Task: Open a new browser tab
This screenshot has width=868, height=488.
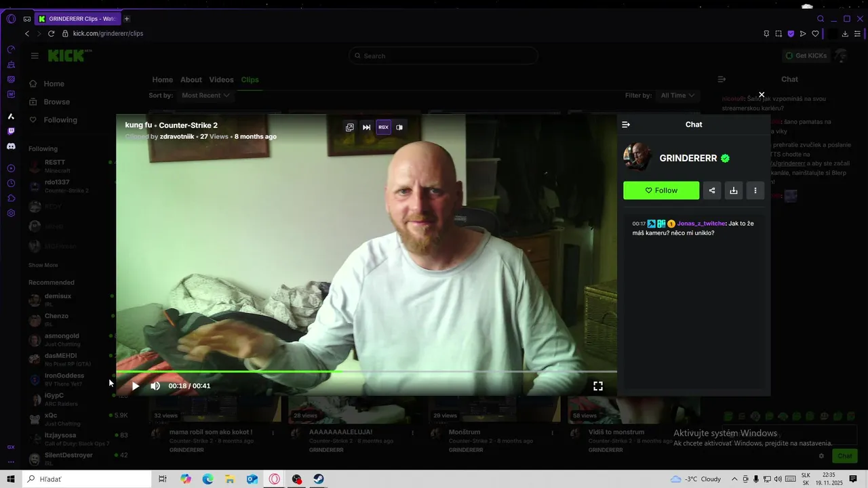Action: (127, 19)
